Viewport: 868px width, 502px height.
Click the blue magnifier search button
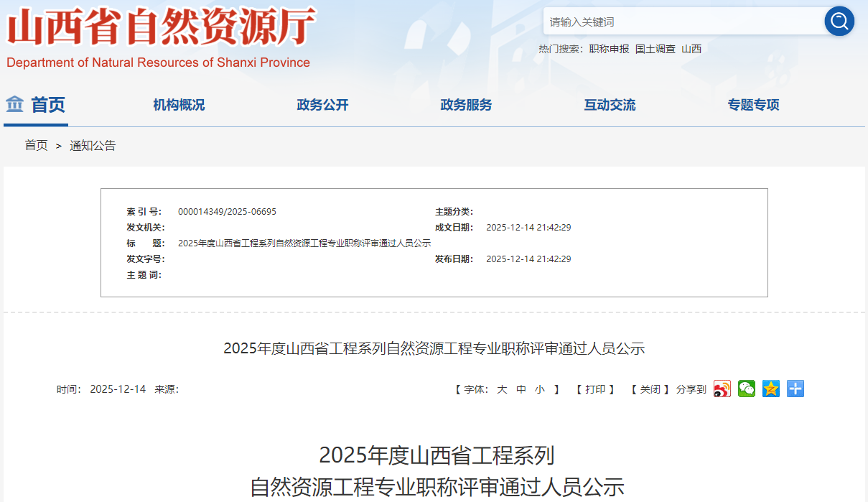(839, 22)
